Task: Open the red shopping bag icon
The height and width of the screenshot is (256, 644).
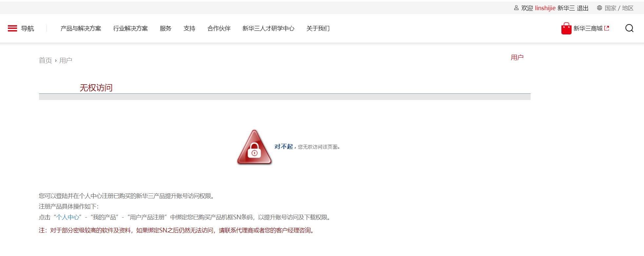Action: (566, 29)
